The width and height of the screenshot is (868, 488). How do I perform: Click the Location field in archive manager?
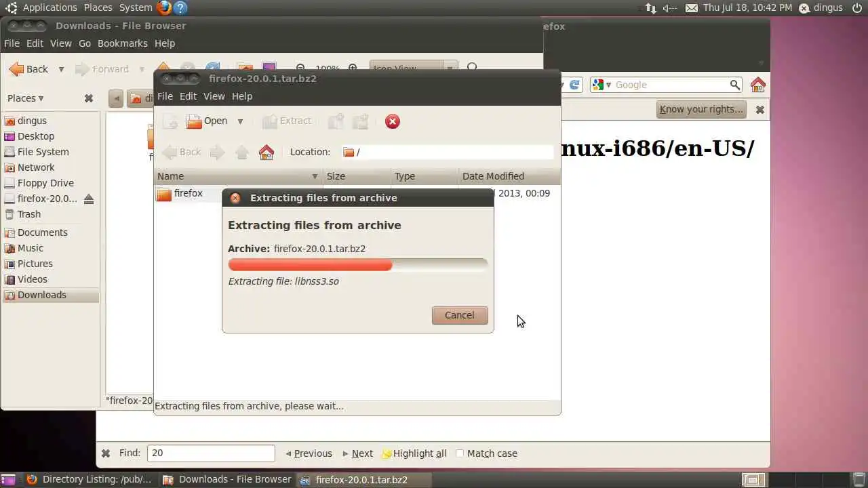point(448,152)
